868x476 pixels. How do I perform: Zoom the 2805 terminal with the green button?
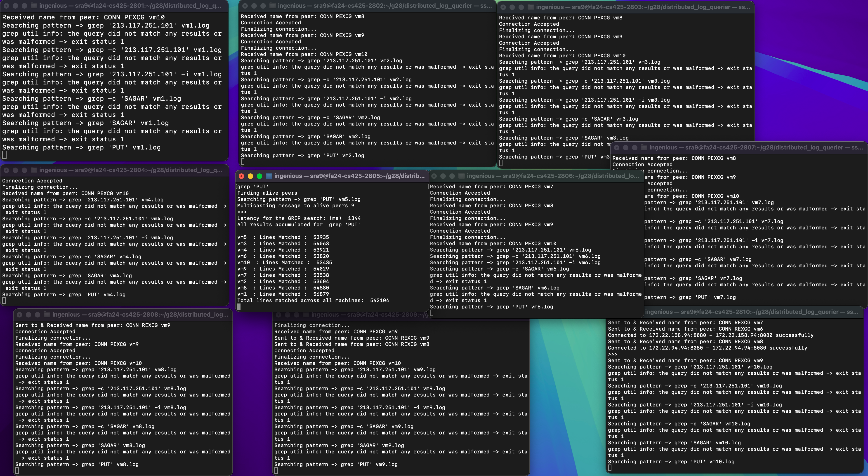click(259, 176)
